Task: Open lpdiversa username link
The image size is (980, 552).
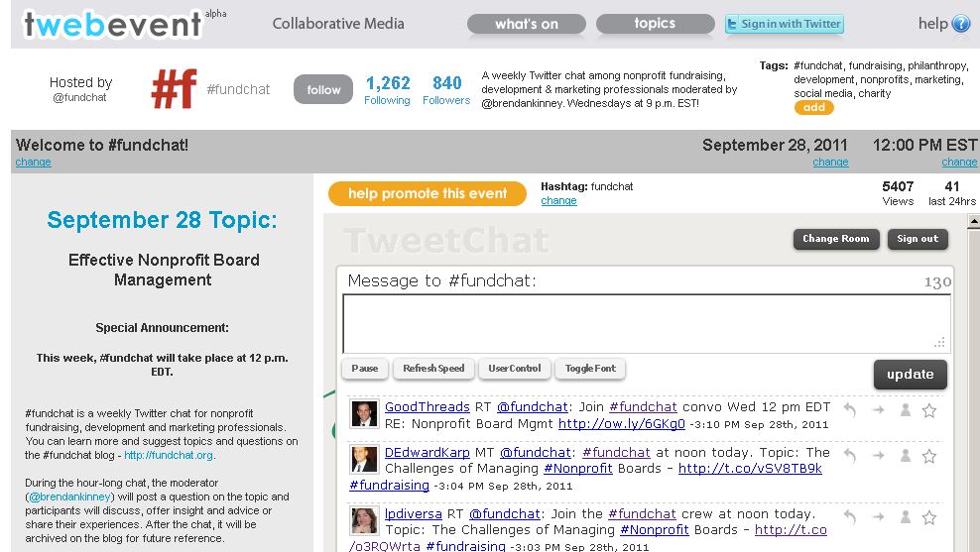Action: click(x=413, y=514)
